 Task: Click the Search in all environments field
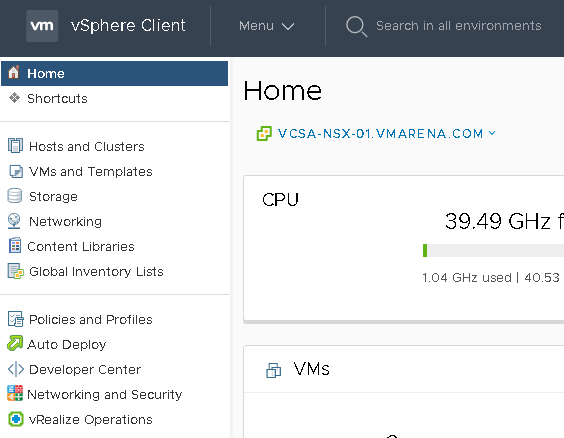point(459,26)
